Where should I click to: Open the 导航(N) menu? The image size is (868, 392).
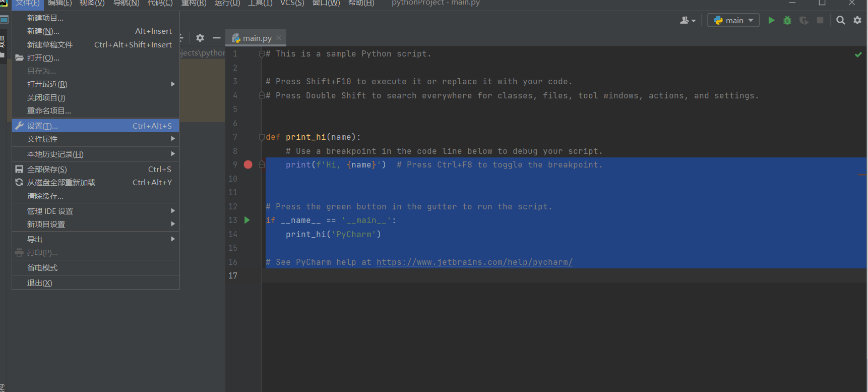tap(127, 4)
